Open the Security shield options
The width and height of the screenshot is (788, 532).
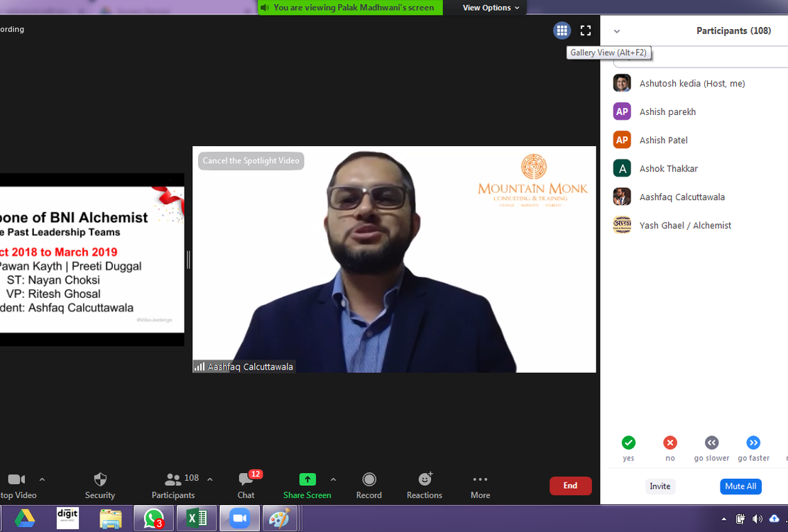coord(100,480)
